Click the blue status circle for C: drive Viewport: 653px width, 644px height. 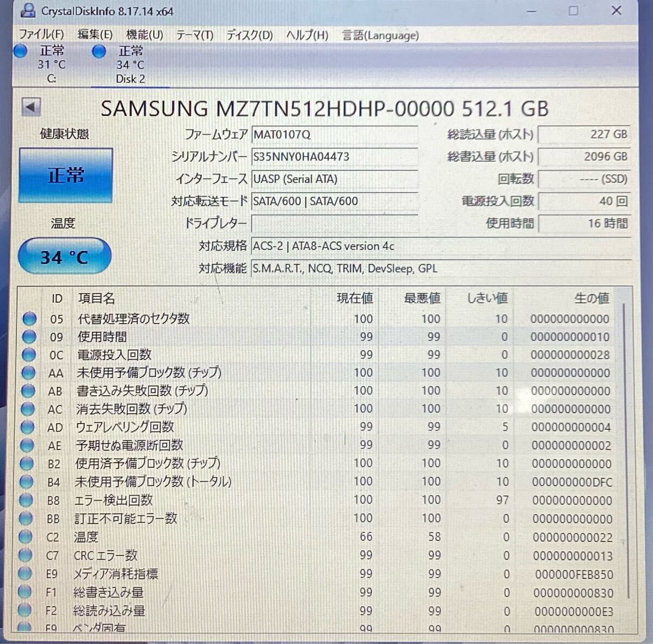pos(20,52)
